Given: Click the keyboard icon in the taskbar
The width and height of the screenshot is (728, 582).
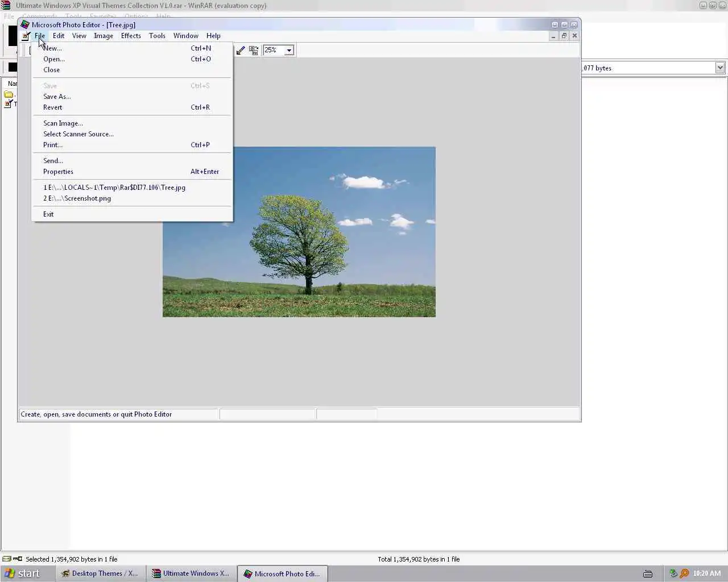Looking at the screenshot, I should point(647,573).
